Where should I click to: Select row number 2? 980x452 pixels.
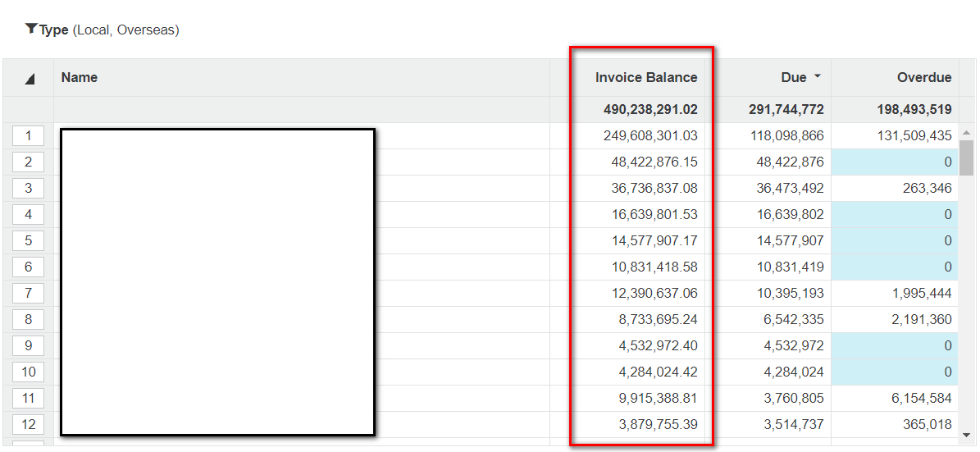[28, 162]
